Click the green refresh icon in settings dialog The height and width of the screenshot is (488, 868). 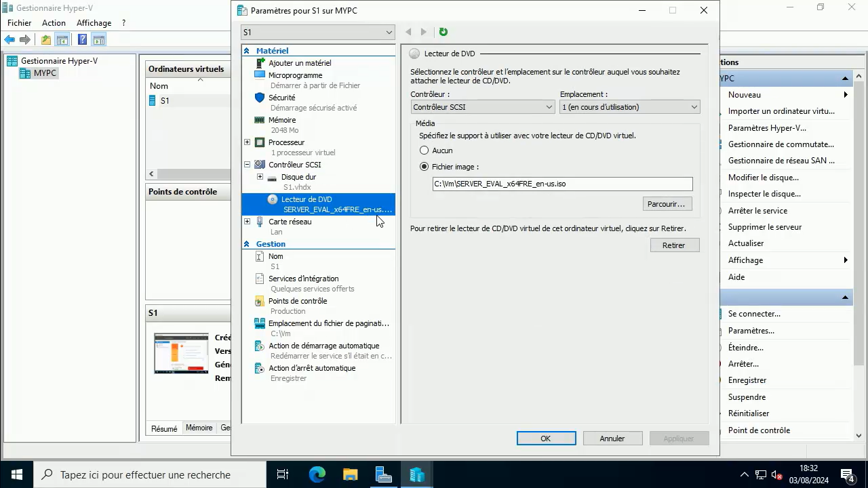[x=443, y=31]
